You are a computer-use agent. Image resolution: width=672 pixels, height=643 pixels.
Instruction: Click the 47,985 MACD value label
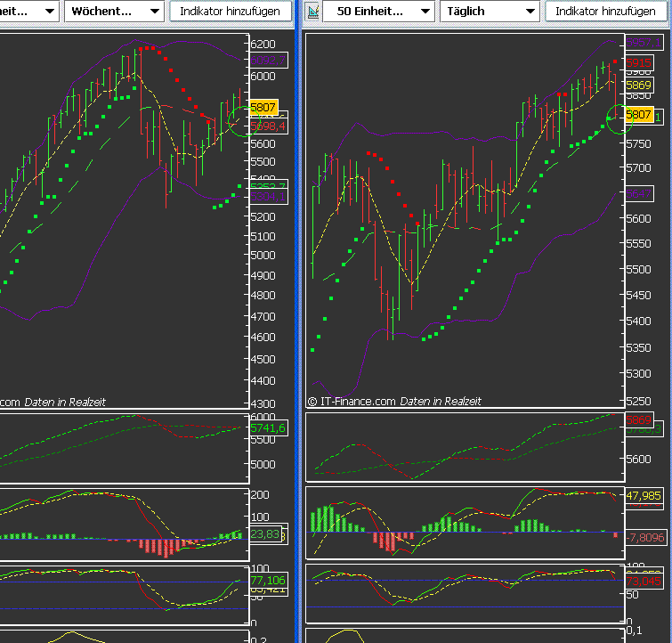[x=644, y=495]
